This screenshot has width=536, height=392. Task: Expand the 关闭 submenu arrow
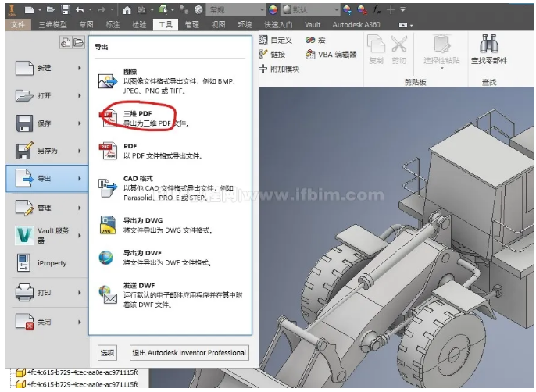[x=80, y=322]
